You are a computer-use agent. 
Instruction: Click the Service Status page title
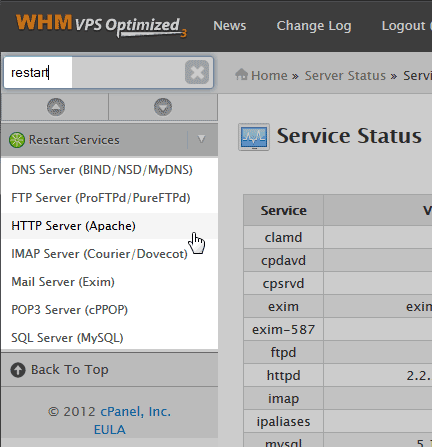(x=349, y=136)
